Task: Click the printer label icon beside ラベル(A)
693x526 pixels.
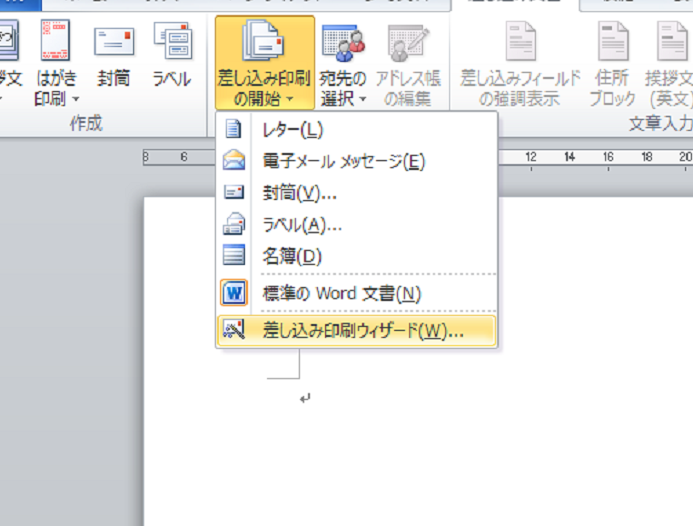Action: pos(234,224)
